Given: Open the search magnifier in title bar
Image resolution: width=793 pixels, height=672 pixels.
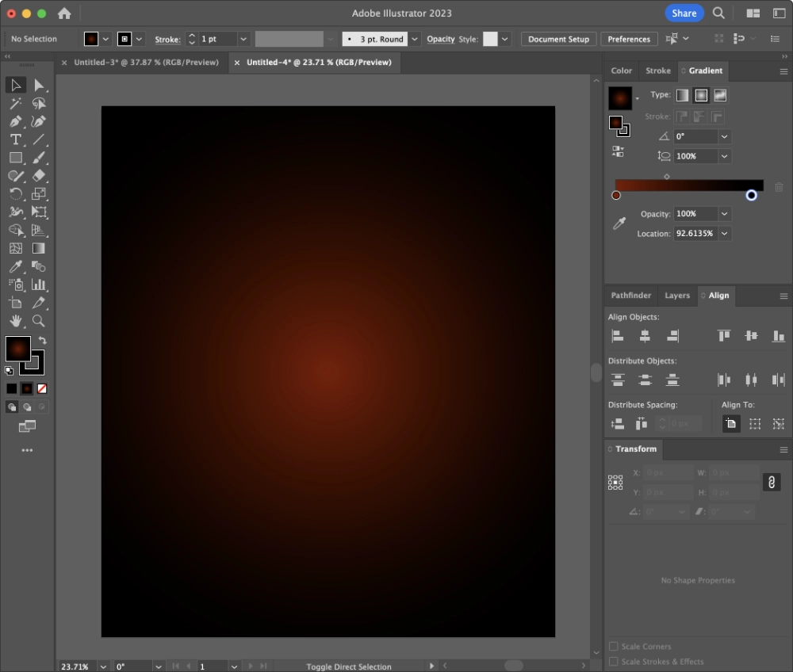Looking at the screenshot, I should (x=718, y=13).
